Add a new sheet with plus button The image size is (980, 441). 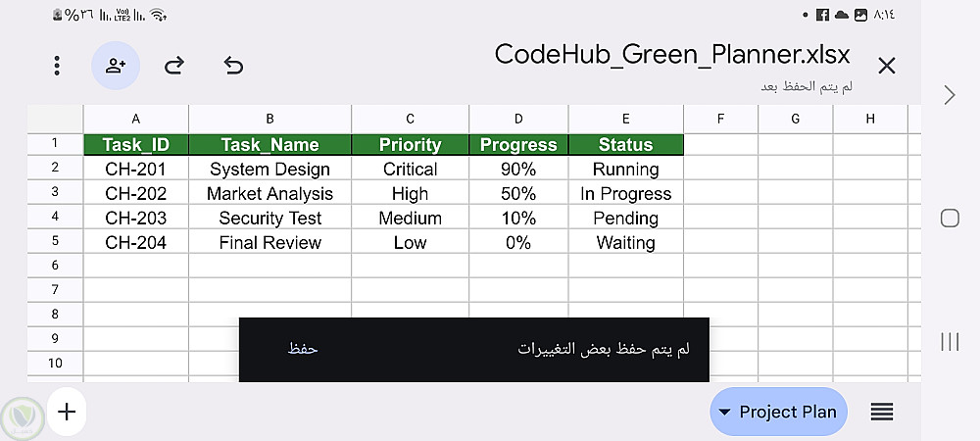[x=67, y=412]
